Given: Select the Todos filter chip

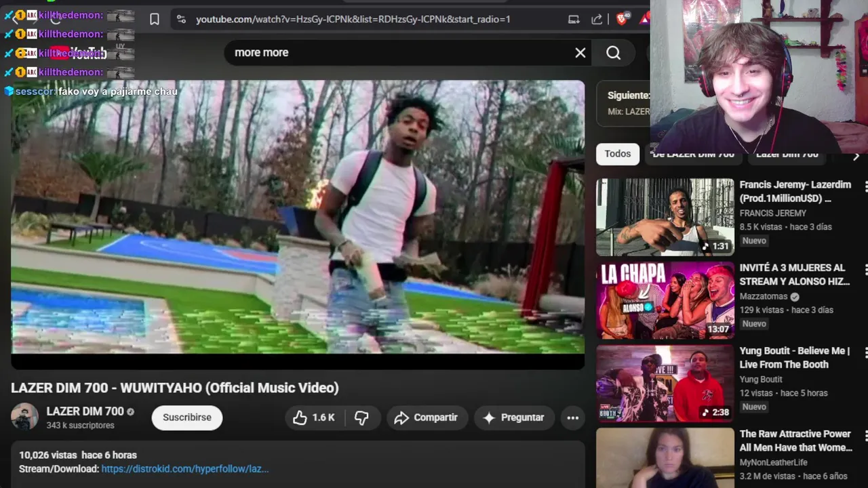Looking at the screenshot, I should click(618, 154).
